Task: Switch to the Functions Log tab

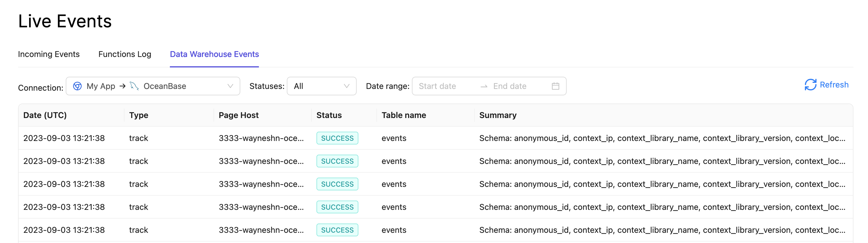Action: pyautogui.click(x=125, y=54)
